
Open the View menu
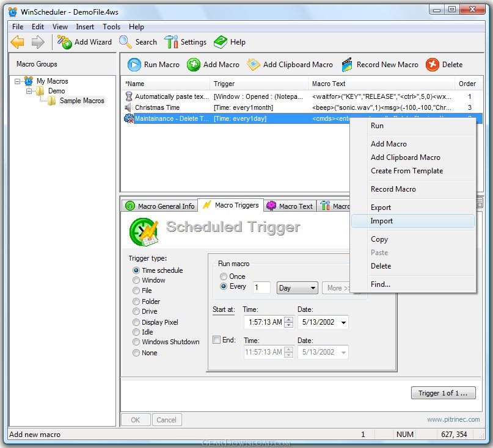tap(60, 27)
